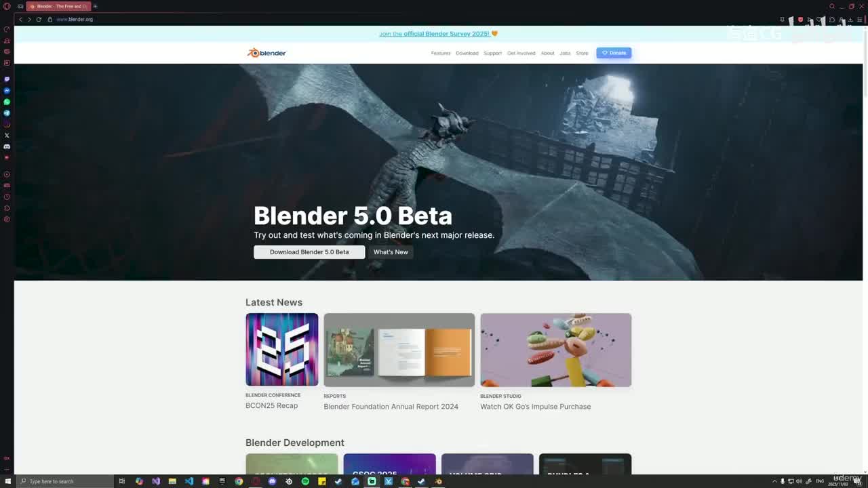Click the BLENDER CONFERENCE category label
This screenshot has width=868, height=488.
pos(273,395)
